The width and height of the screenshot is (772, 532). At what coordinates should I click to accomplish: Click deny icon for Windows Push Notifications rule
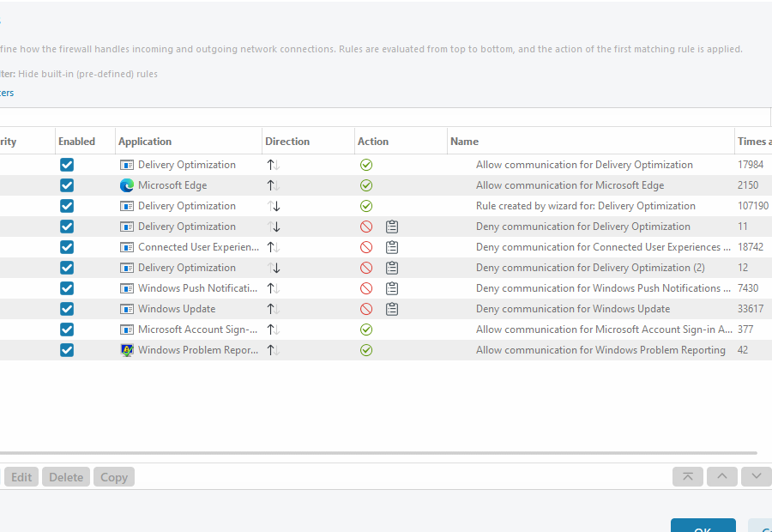[x=365, y=288]
